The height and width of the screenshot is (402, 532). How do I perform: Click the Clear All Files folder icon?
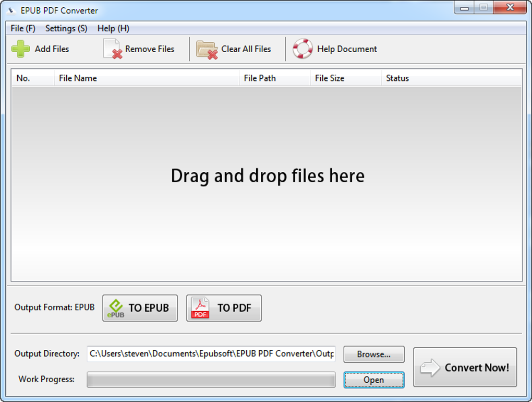[207, 50]
